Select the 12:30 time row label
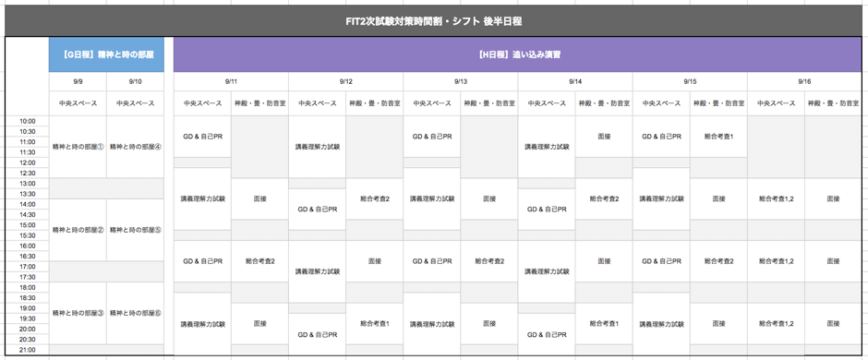The image size is (868, 360). coord(27,174)
